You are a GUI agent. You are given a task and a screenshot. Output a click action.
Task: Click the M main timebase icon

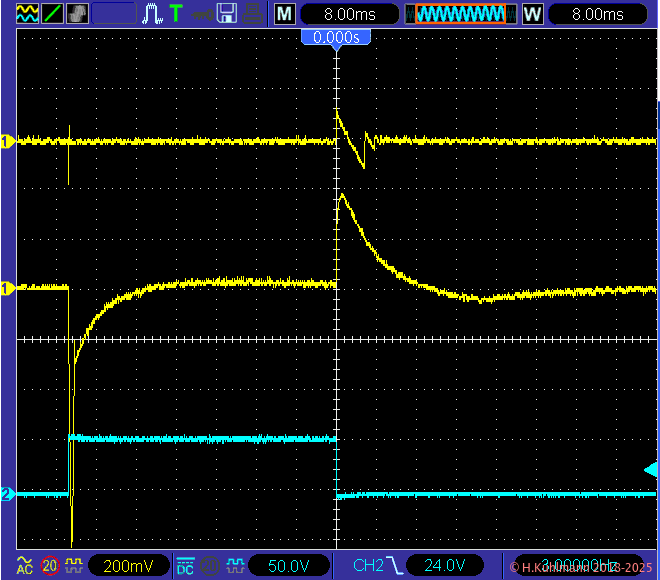click(285, 14)
